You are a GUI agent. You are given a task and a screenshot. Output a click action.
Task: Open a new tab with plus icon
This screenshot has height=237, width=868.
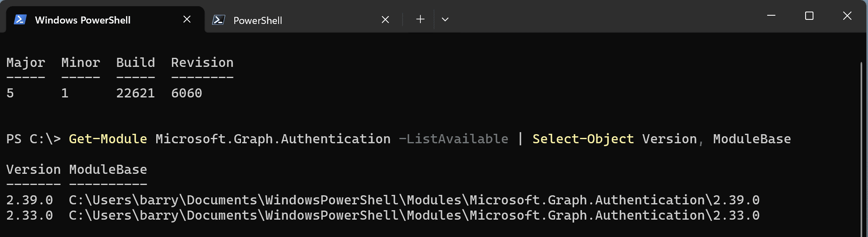coord(420,19)
